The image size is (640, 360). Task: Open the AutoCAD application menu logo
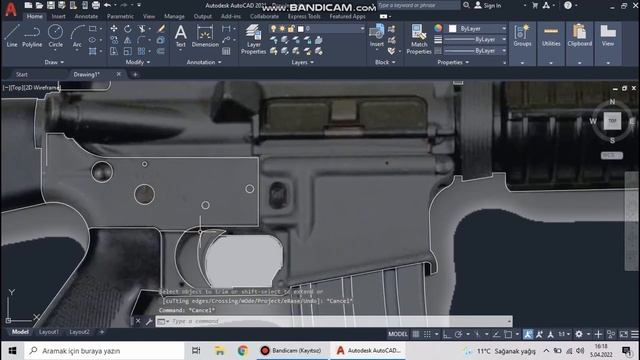pyautogui.click(x=11, y=9)
